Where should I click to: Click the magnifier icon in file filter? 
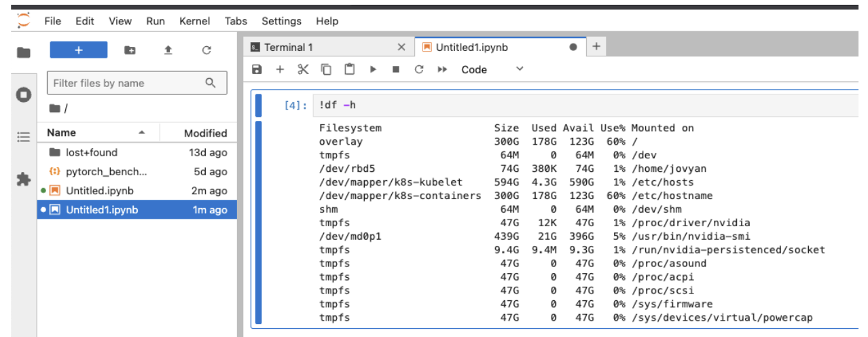tap(211, 83)
